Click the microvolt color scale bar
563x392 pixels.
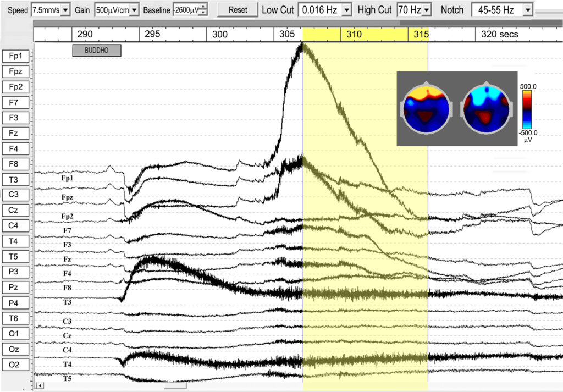pos(527,109)
